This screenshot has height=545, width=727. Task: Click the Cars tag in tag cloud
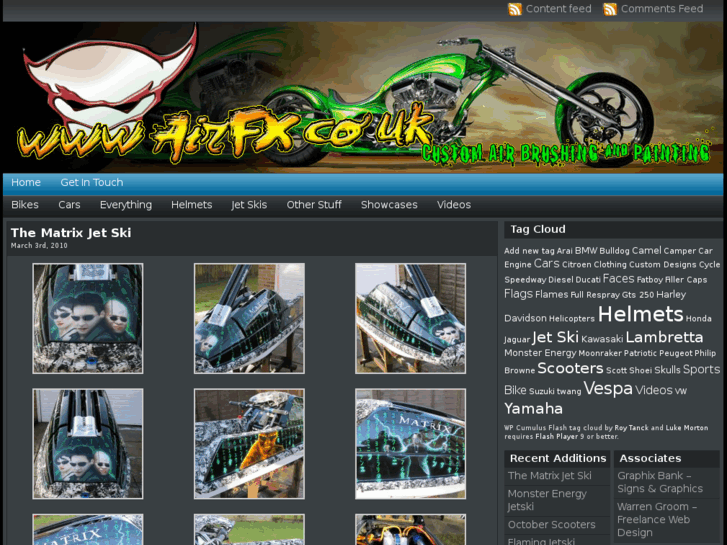pyautogui.click(x=547, y=263)
